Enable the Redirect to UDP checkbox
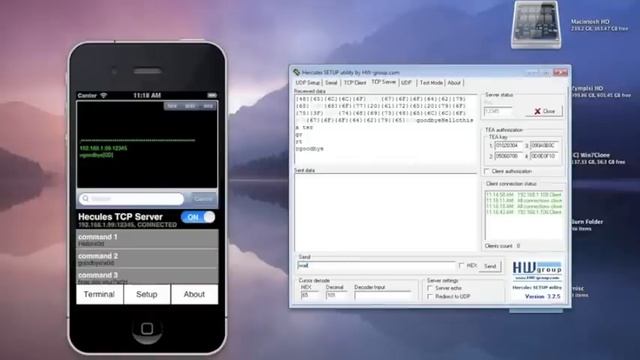The height and width of the screenshot is (360, 640). pyautogui.click(x=430, y=297)
